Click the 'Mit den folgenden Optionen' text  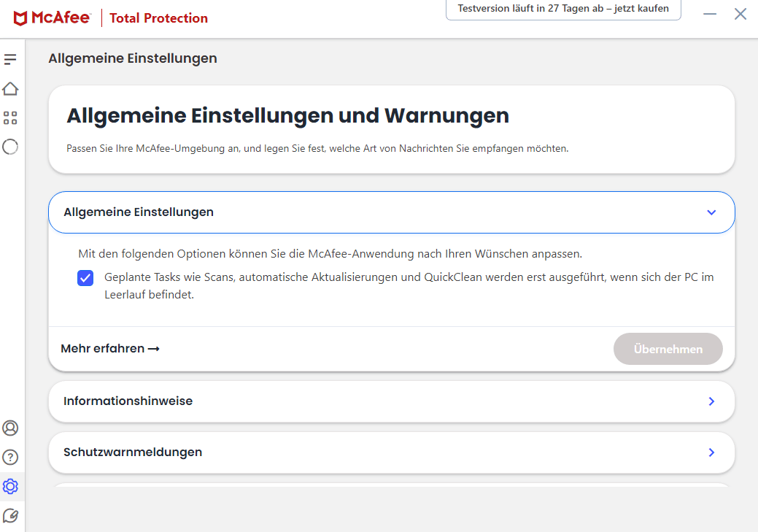(330, 254)
